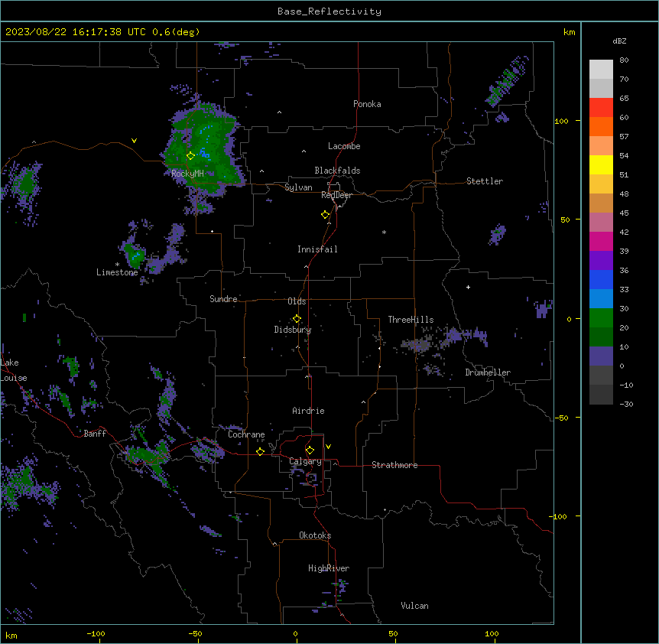Image resolution: width=659 pixels, height=644 pixels.
Task: Click the Limestone label
Action: [x=117, y=272]
